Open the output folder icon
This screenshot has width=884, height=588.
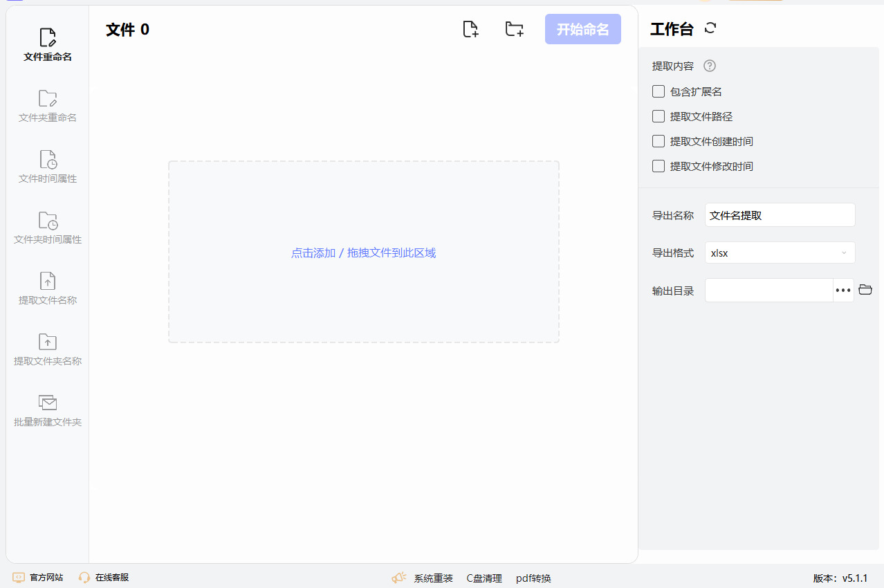pyautogui.click(x=865, y=290)
